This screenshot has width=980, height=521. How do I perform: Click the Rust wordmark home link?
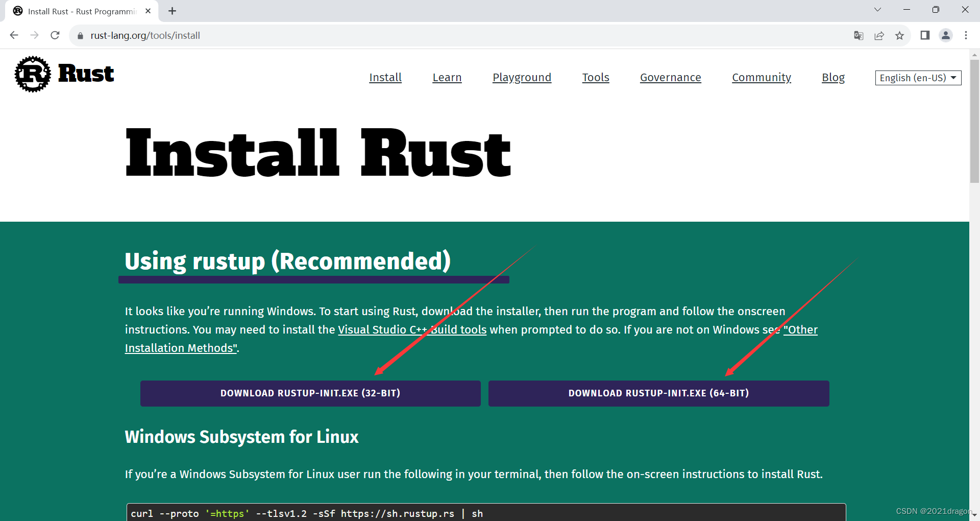tap(86, 74)
